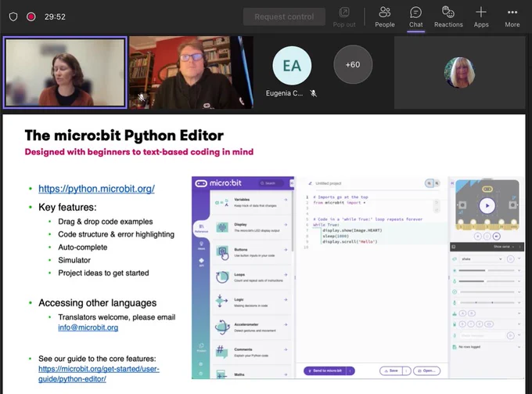Show the +60 more participants
The height and width of the screenshot is (394, 532).
(x=353, y=64)
